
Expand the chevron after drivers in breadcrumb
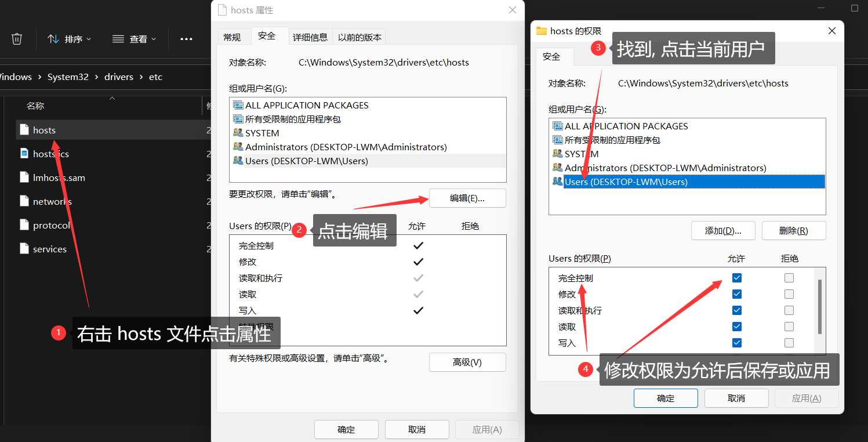point(141,77)
